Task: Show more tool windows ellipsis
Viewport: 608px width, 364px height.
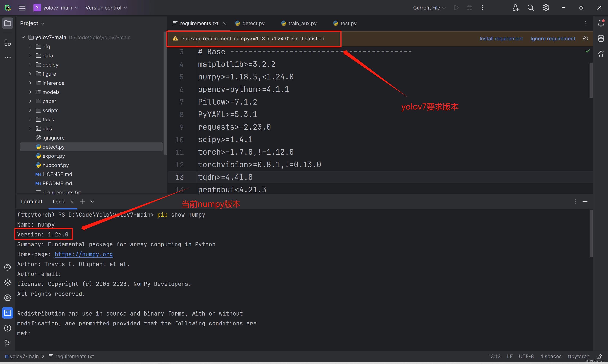Action: click(8, 58)
